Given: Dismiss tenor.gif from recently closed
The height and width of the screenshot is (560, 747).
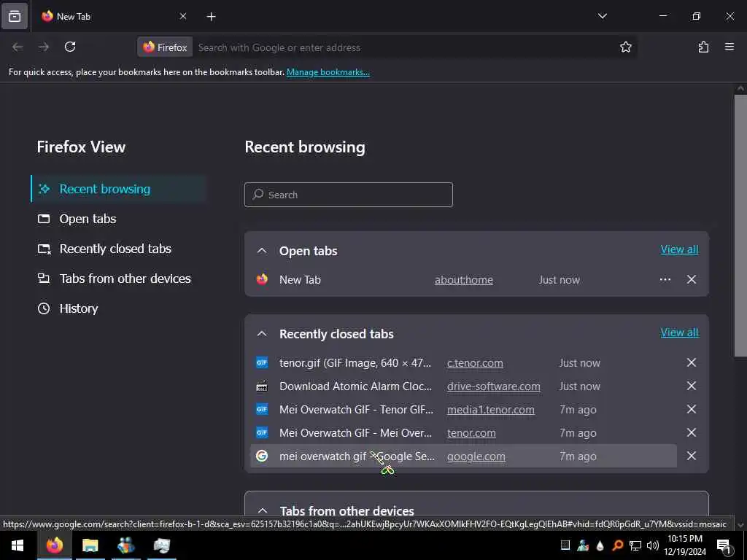Looking at the screenshot, I should tap(692, 362).
